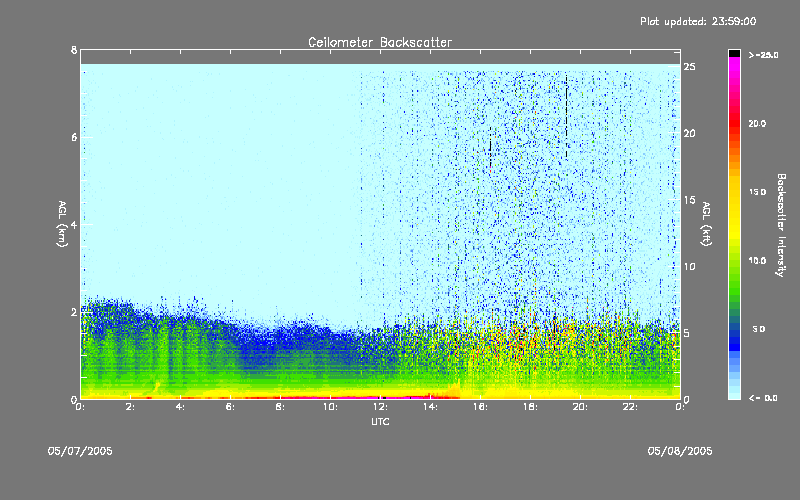The height and width of the screenshot is (500, 800).
Task: Click the '5.0' colorbar label
Action: click(x=759, y=329)
